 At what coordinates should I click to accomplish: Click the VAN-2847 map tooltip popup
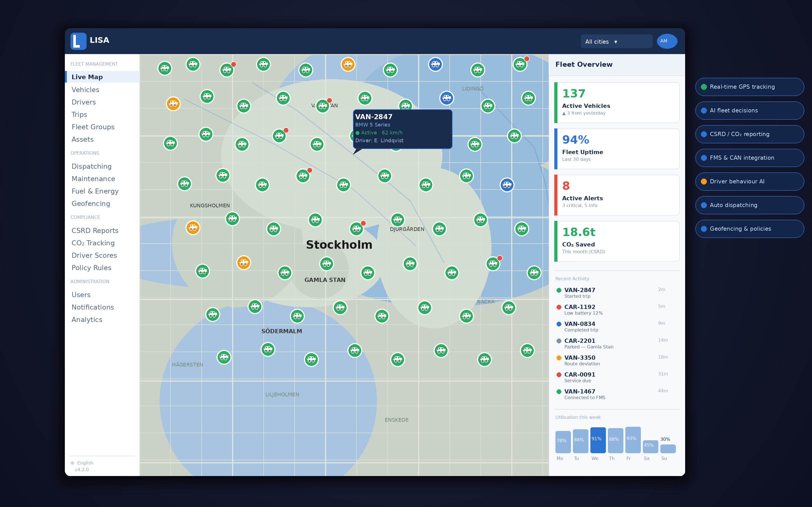point(402,129)
